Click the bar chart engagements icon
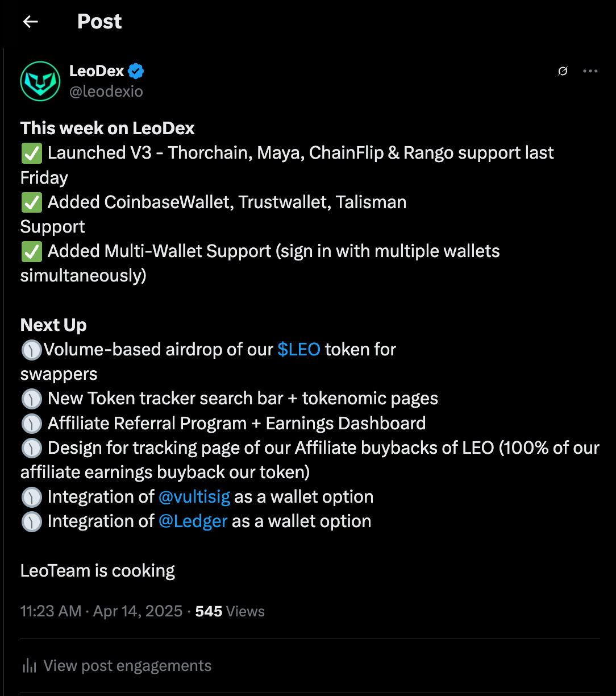 click(29, 666)
